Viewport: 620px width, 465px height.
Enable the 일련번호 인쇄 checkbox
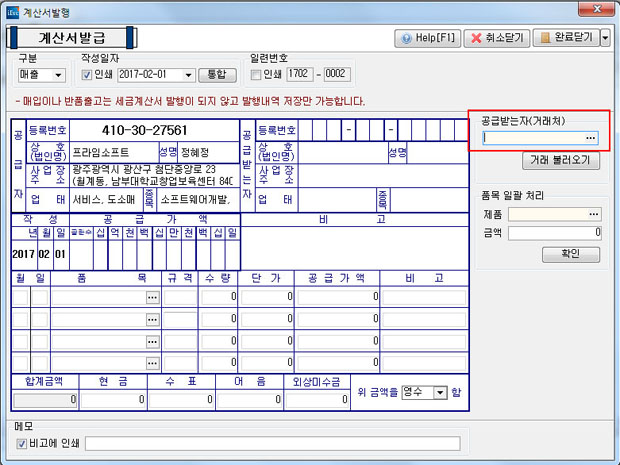(256, 75)
